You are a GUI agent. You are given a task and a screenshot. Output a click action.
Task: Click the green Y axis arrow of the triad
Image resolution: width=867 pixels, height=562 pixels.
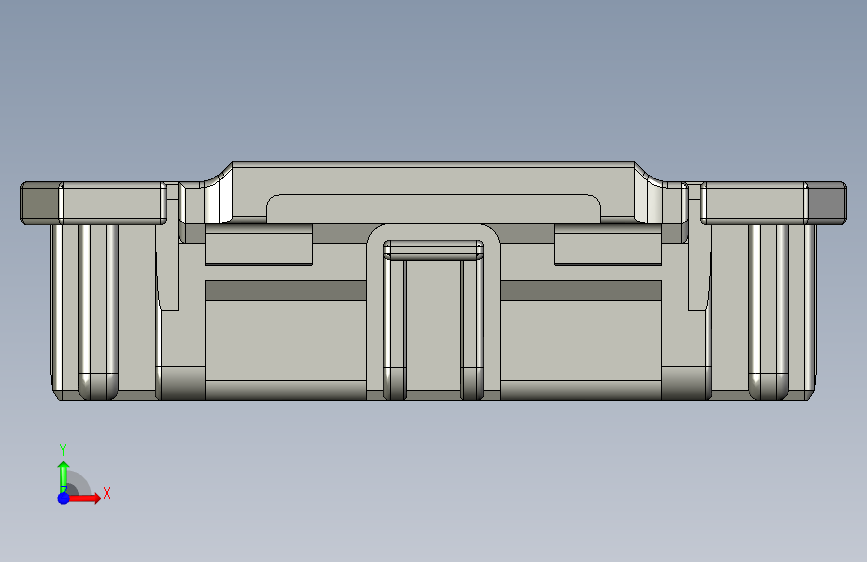coord(64,477)
